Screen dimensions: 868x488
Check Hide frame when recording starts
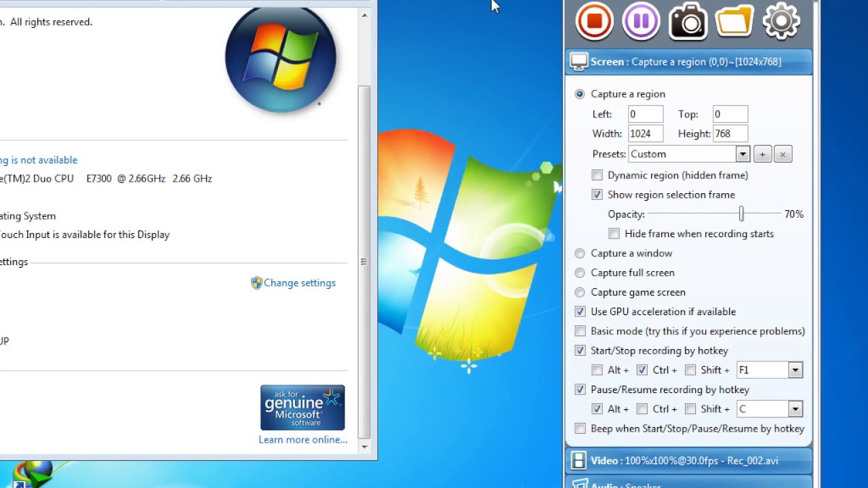point(614,234)
